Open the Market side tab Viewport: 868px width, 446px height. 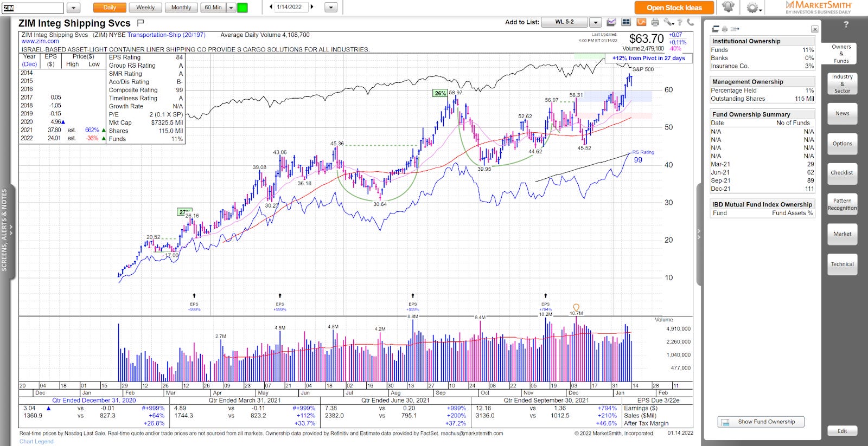[842, 234]
